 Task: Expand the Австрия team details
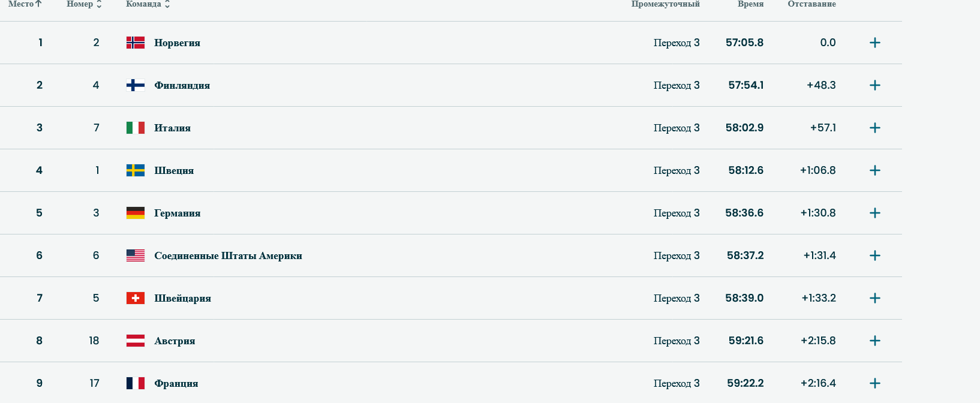[874, 341]
